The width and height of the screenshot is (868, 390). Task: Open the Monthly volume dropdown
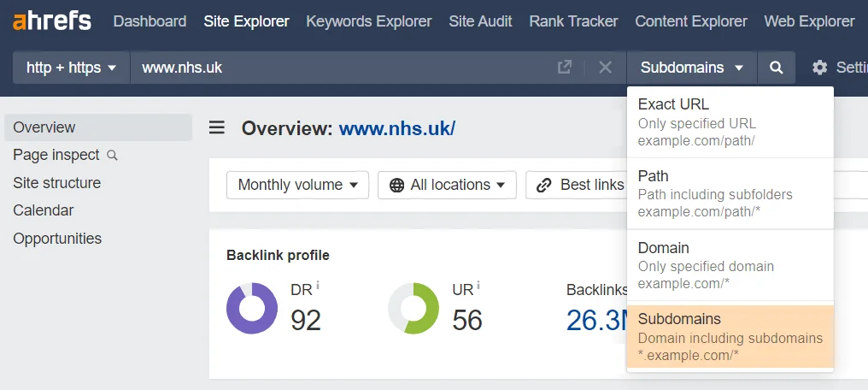click(x=298, y=185)
